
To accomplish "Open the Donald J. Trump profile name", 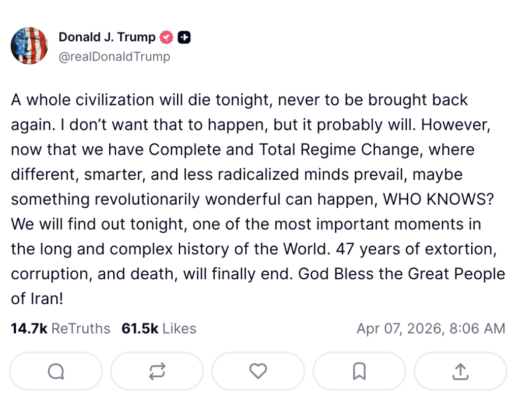I will coord(108,37).
